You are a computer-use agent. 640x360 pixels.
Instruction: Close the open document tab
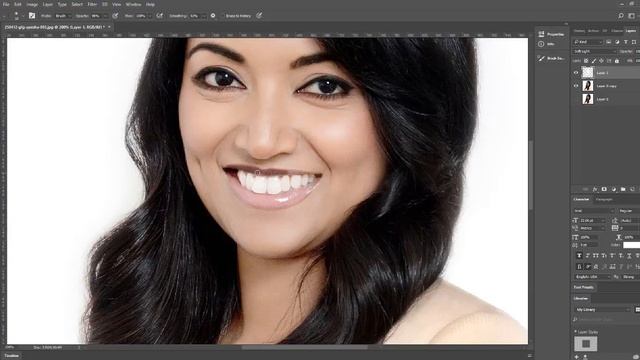[x=109, y=27]
